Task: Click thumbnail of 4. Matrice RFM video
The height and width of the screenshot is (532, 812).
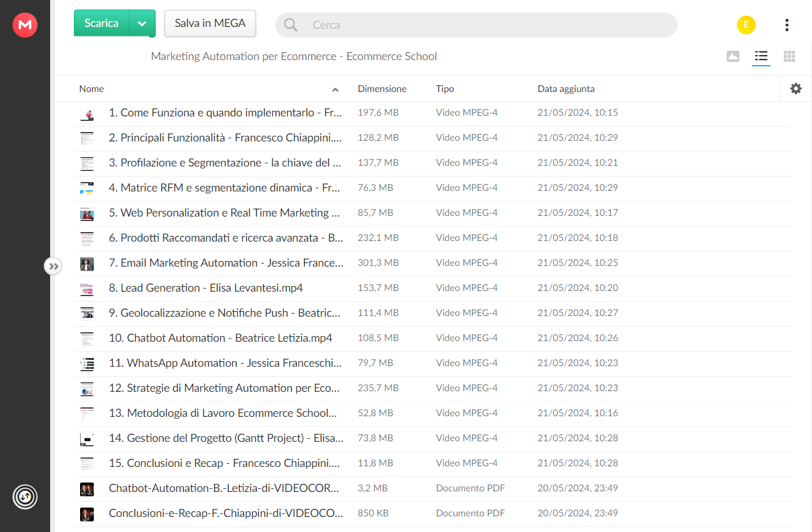Action: coord(87,189)
